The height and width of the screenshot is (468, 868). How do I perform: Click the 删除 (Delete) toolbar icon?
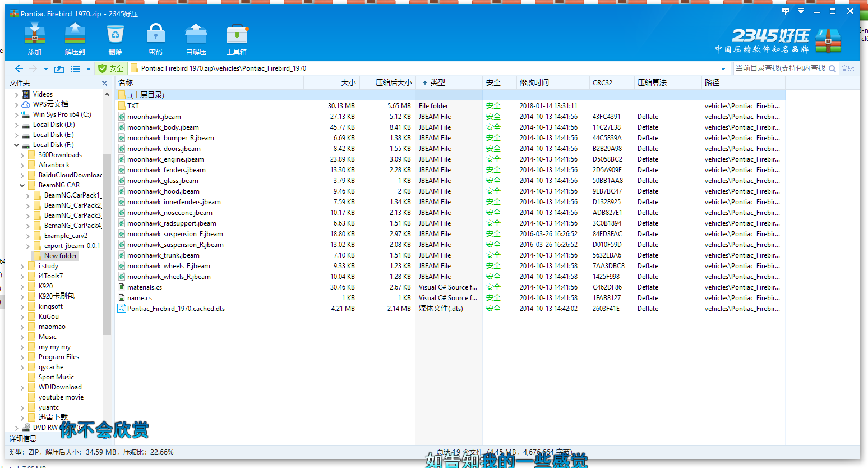pyautogui.click(x=115, y=39)
